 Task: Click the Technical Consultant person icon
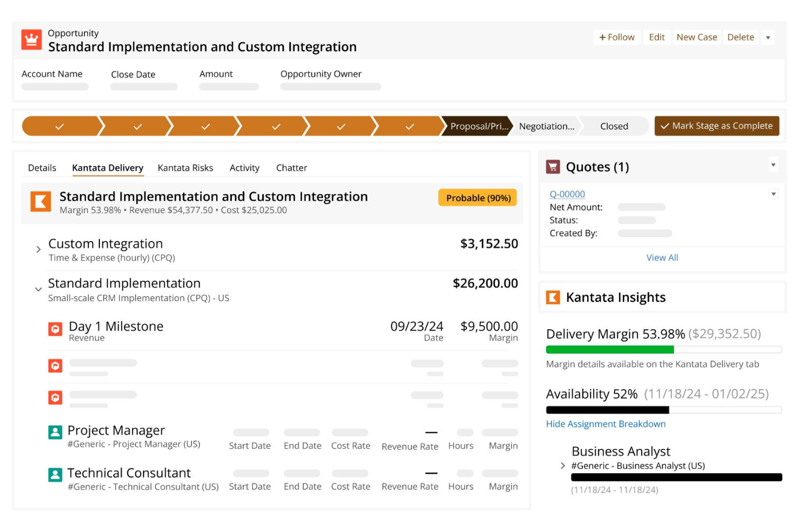click(x=55, y=474)
